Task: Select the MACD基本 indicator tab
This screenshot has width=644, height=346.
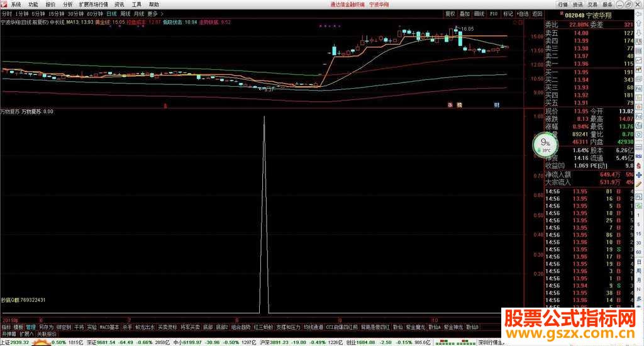Action: click(x=109, y=328)
